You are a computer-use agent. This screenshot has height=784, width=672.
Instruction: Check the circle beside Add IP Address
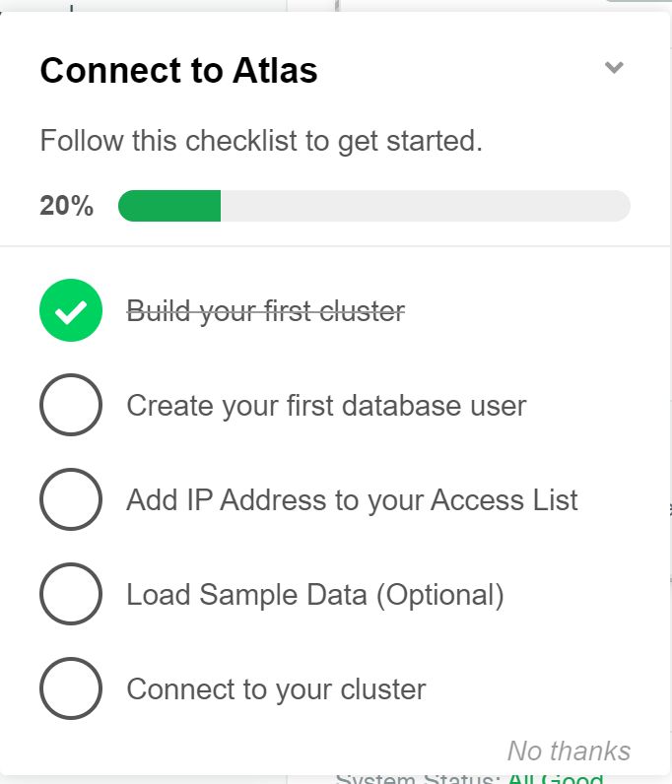(x=71, y=499)
